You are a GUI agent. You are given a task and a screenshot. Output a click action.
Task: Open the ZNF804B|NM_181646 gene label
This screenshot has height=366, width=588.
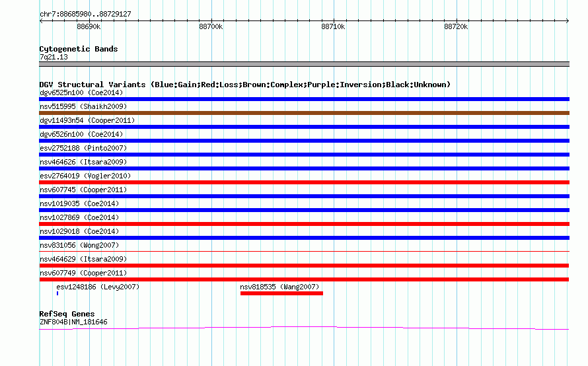point(73,322)
